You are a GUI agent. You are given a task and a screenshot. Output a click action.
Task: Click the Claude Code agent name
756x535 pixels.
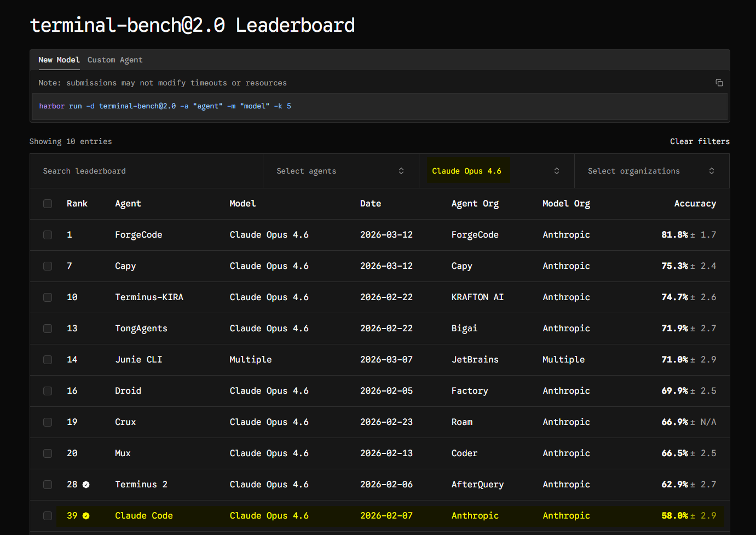[x=144, y=516]
